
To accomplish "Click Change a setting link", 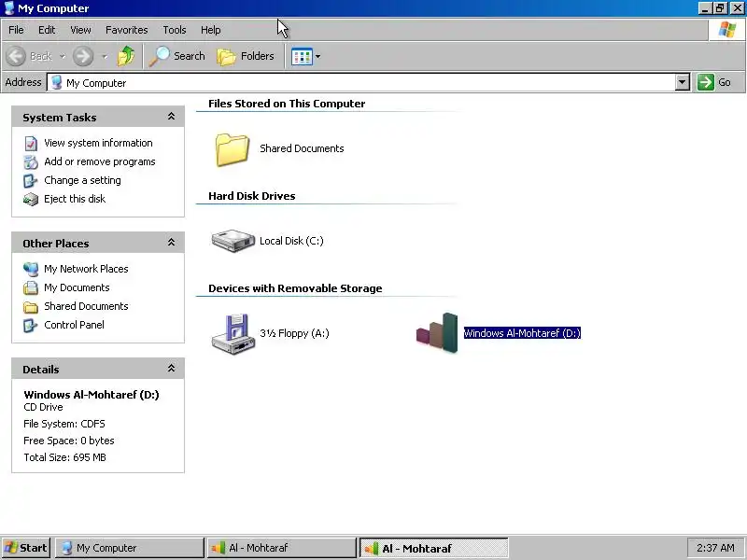I will [x=82, y=180].
